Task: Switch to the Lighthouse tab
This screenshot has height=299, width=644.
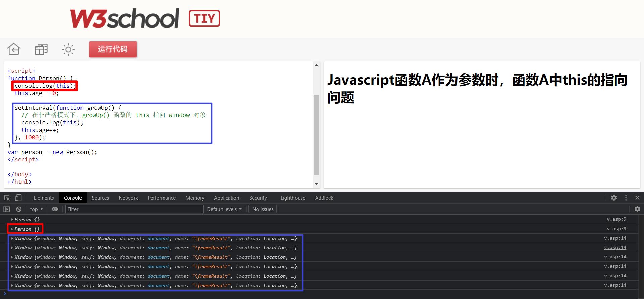Action: click(x=293, y=198)
